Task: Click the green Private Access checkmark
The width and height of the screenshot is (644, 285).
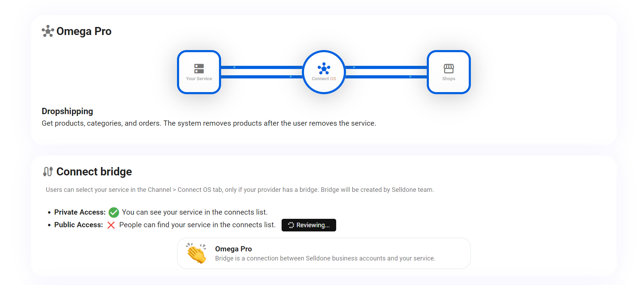Action: [x=114, y=212]
